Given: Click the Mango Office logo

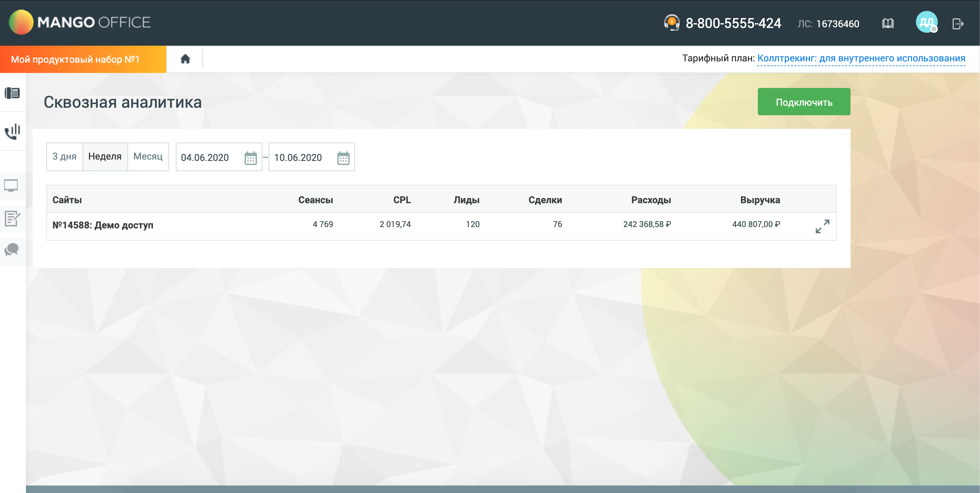Looking at the screenshot, I should click(x=80, y=22).
